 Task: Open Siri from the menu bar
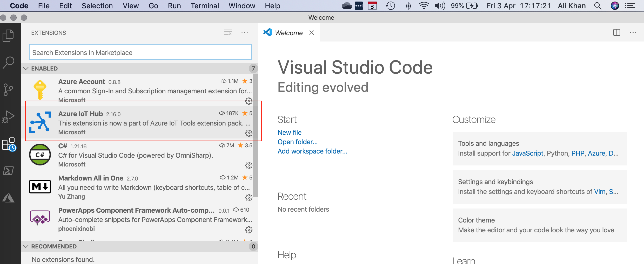(x=615, y=6)
